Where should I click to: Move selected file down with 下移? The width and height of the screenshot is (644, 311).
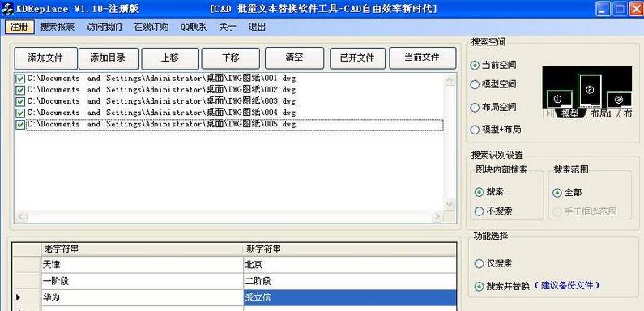tap(230, 58)
